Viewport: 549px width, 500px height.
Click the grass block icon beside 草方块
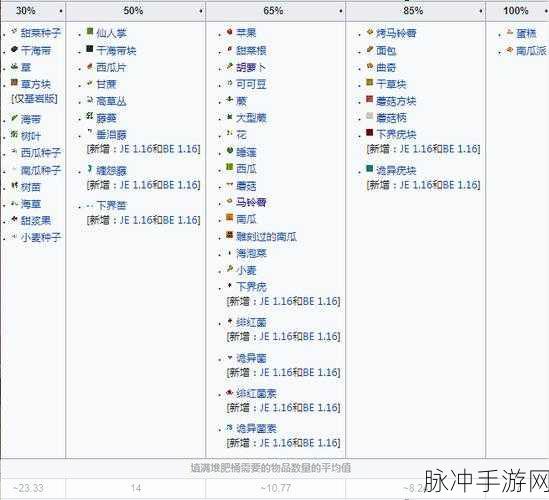14,83
